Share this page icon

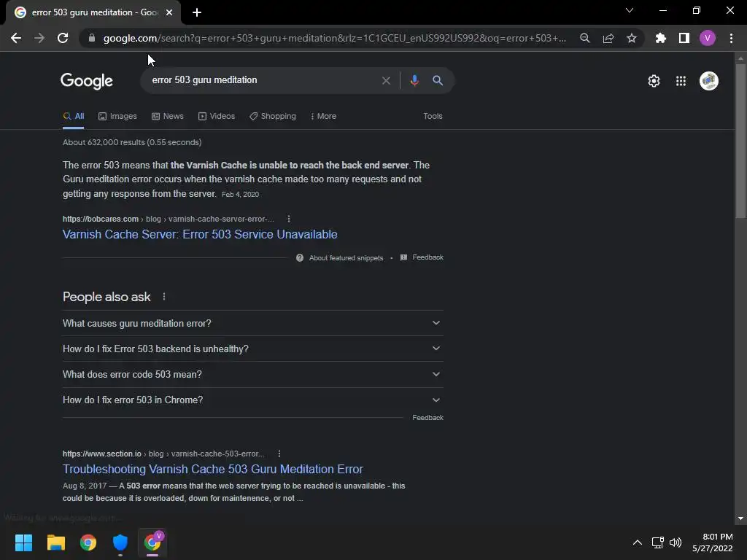tap(608, 38)
